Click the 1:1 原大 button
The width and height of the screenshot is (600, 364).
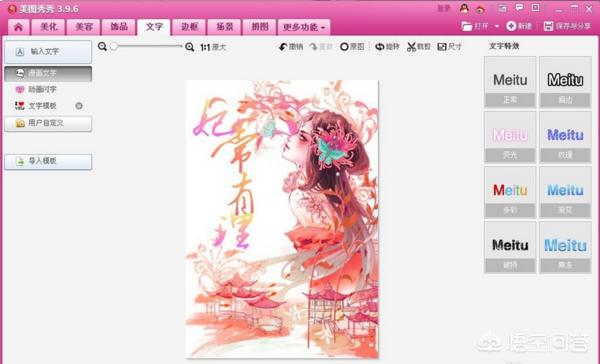213,47
